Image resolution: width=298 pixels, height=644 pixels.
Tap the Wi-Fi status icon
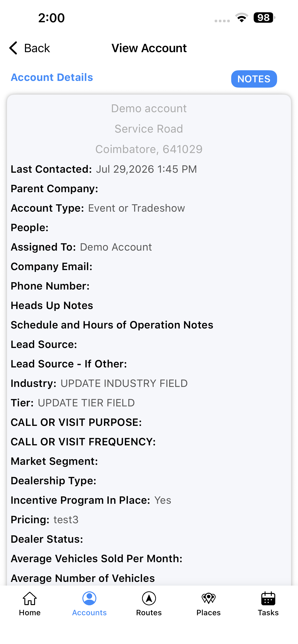[241, 18]
